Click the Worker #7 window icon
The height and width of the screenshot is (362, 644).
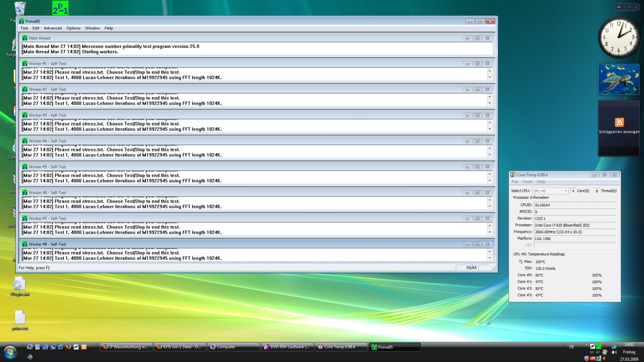(24, 218)
